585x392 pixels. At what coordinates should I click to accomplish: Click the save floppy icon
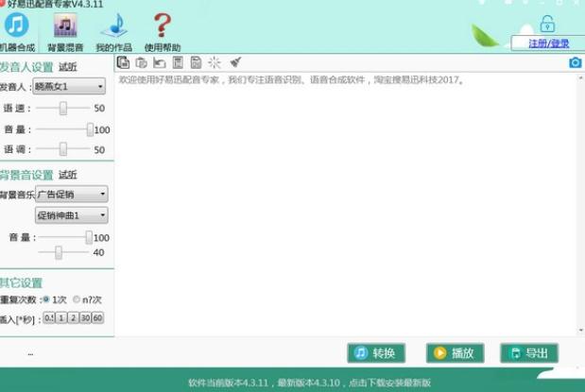click(x=196, y=62)
